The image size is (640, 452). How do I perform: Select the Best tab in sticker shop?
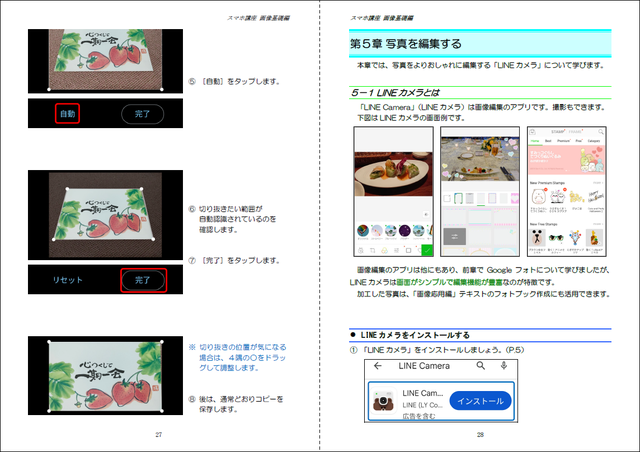pyautogui.click(x=548, y=141)
